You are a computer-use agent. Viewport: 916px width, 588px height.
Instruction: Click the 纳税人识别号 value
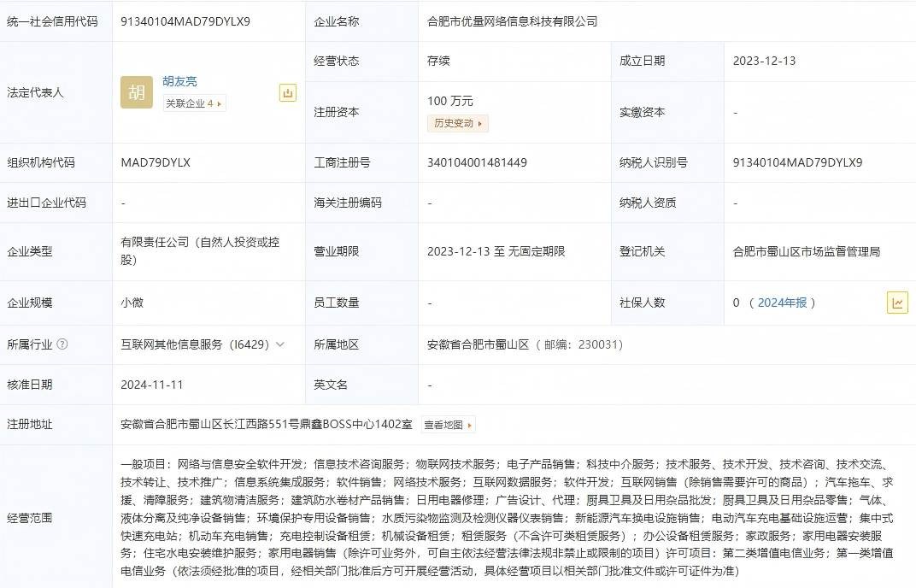(797, 162)
